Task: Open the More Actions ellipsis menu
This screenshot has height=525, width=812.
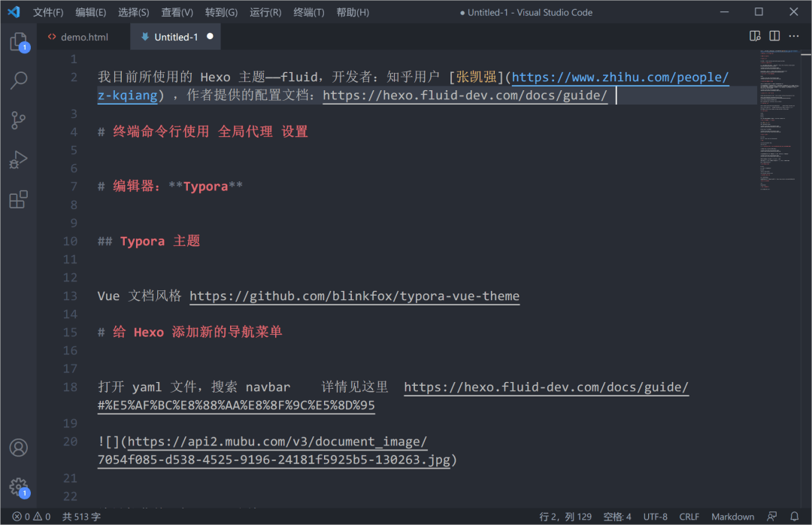Action: coord(794,36)
